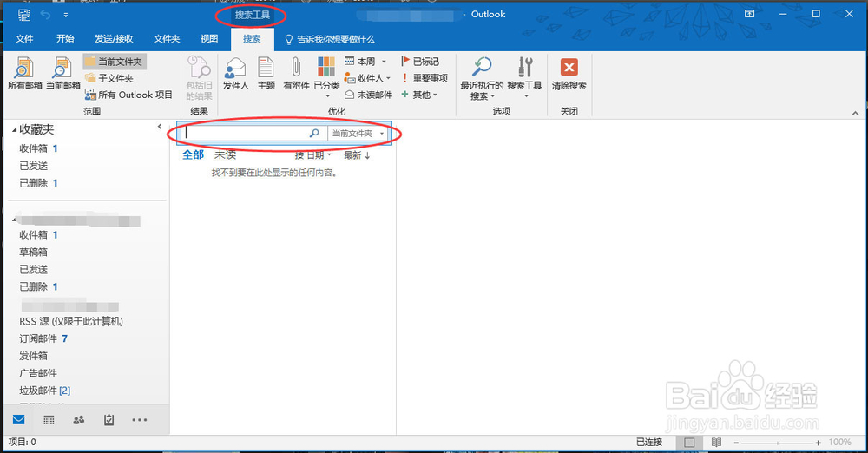Click the undo arrow in quick access
Image resolution: width=868 pixels, height=453 pixels.
(x=45, y=15)
